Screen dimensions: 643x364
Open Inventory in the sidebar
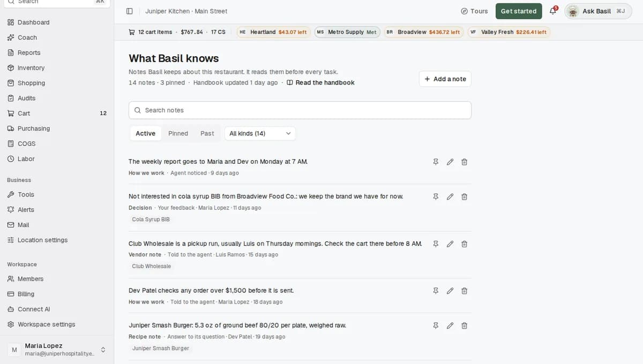[57, 68]
